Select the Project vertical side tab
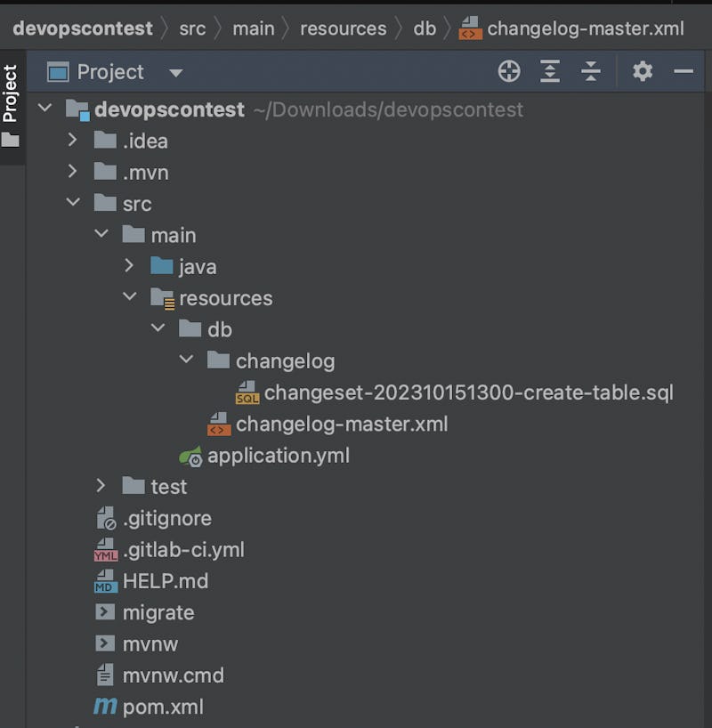The height and width of the screenshot is (728, 712). [11, 93]
